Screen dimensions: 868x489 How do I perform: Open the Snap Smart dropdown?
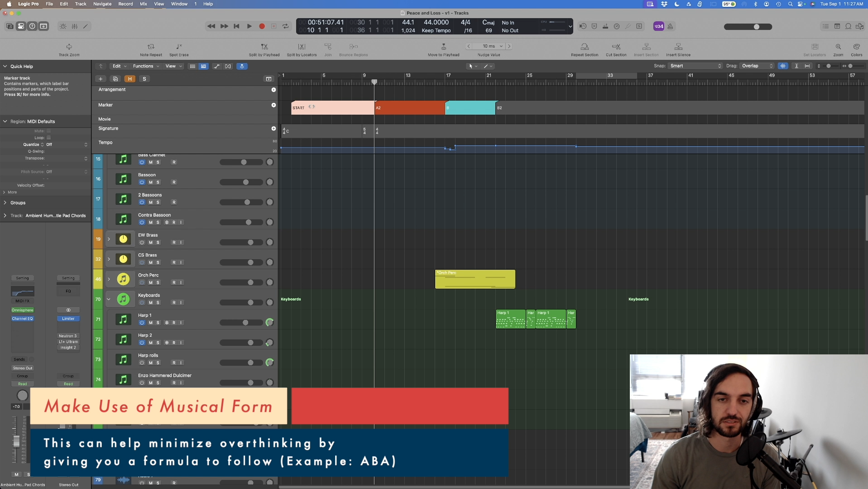coord(695,66)
